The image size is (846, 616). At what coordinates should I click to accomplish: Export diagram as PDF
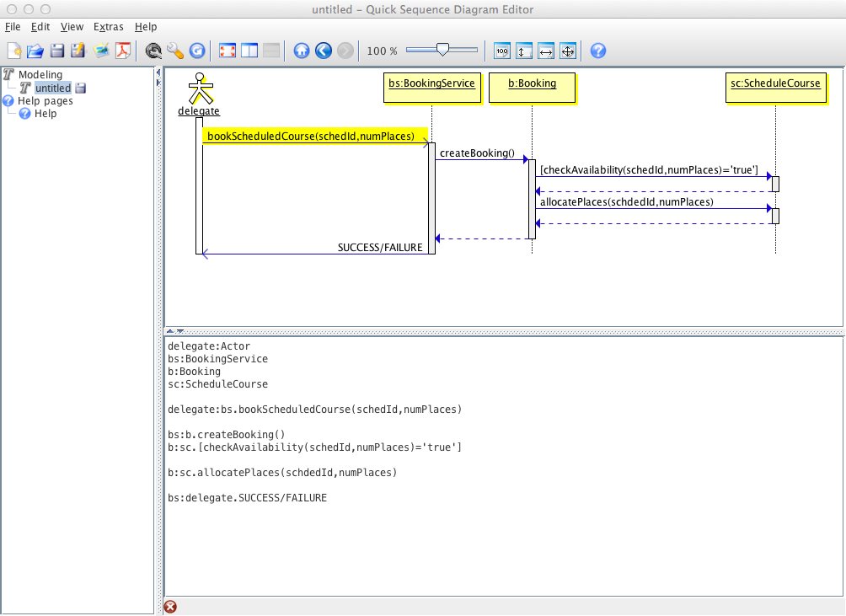coord(124,51)
